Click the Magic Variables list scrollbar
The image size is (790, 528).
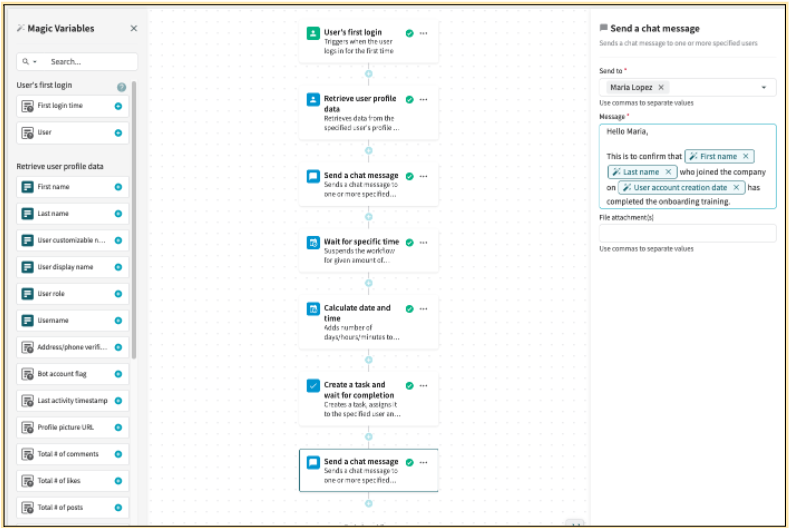tap(134, 220)
